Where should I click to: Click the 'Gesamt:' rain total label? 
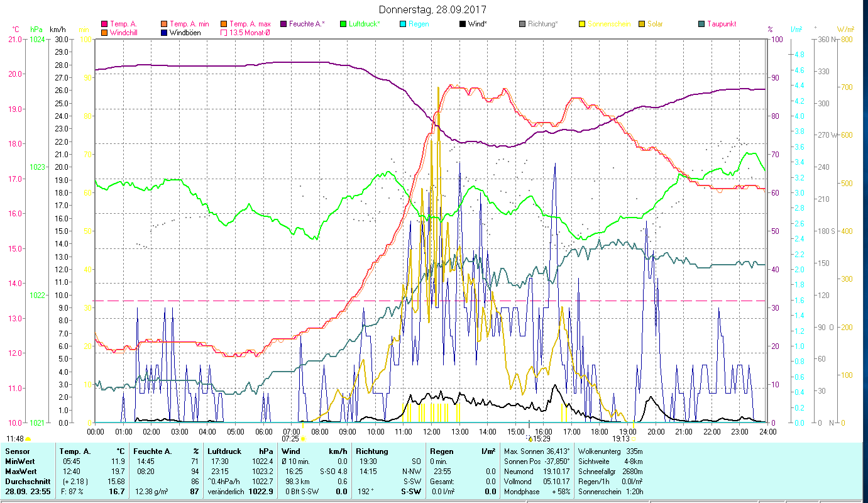[442, 482]
